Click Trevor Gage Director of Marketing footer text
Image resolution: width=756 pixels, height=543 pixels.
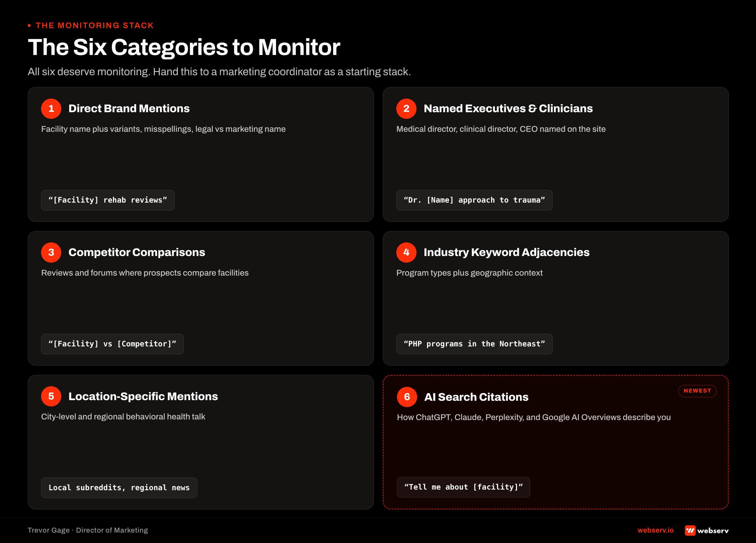coord(88,530)
